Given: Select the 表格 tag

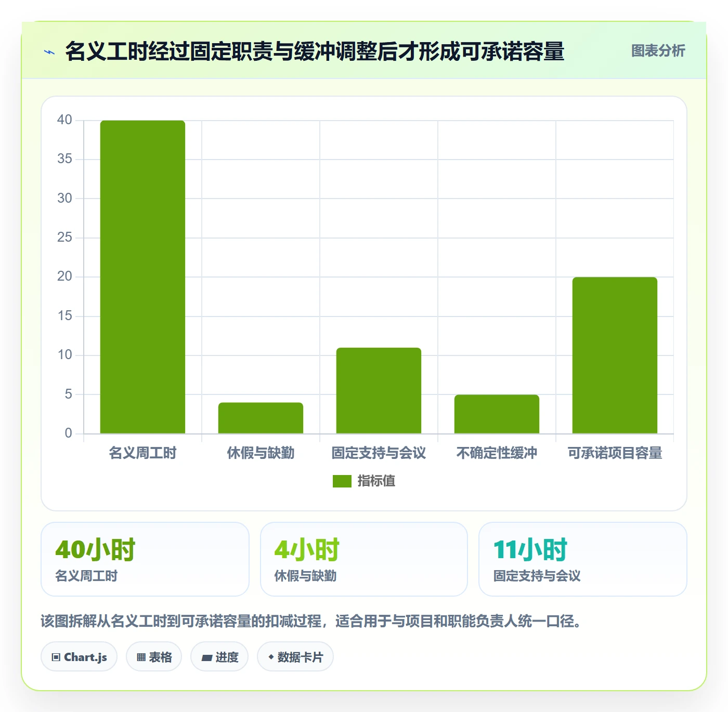Looking at the screenshot, I should tap(154, 657).
